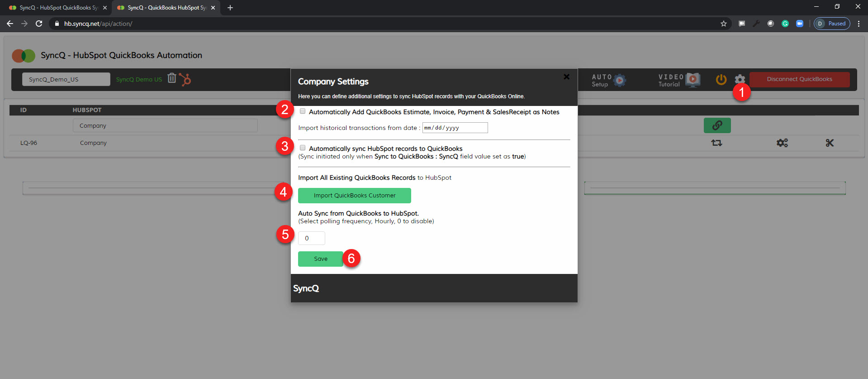This screenshot has height=379, width=868.
Task: Open a new browser tab
Action: (x=230, y=8)
